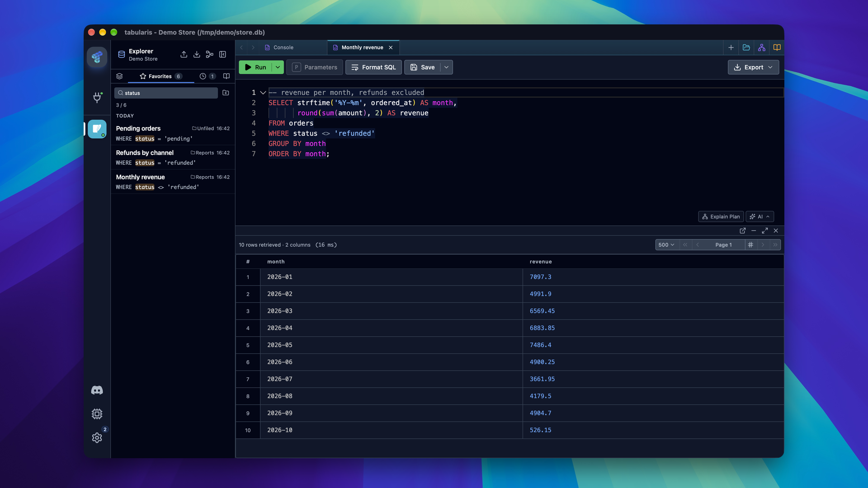The height and width of the screenshot is (488, 868).
Task: Switch to the layers structure tab icon
Action: [x=119, y=76]
